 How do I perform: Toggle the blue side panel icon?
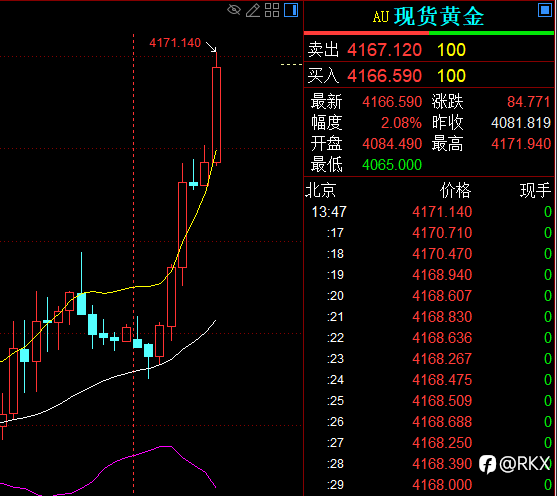click(291, 10)
